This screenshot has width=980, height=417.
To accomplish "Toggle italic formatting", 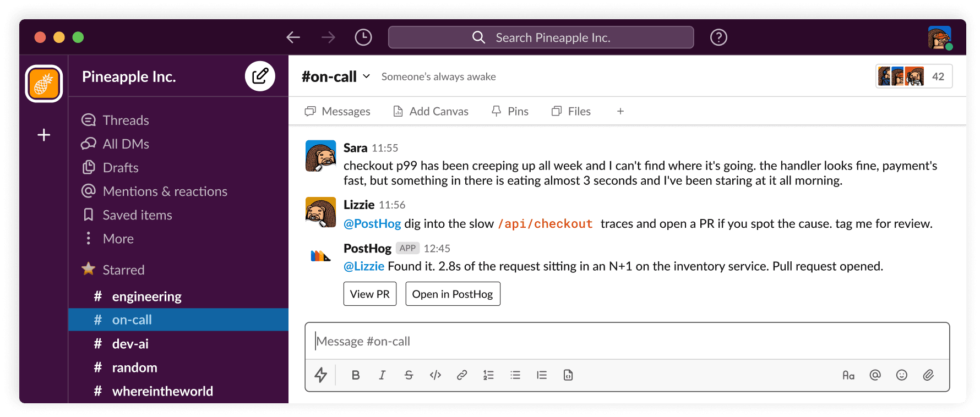I will (382, 375).
